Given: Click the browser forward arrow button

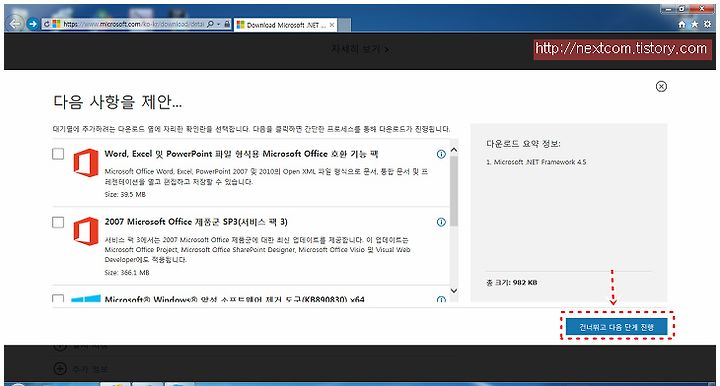Looking at the screenshot, I should (32, 24).
